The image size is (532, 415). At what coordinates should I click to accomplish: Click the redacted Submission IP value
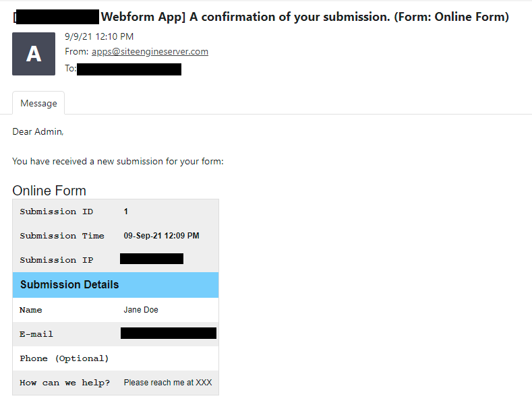[x=152, y=259]
